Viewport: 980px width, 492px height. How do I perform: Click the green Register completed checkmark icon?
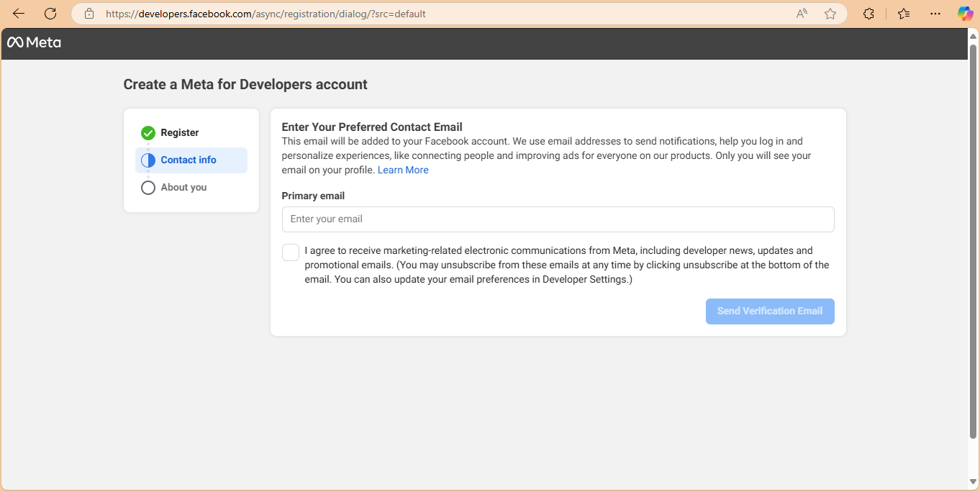pos(148,132)
